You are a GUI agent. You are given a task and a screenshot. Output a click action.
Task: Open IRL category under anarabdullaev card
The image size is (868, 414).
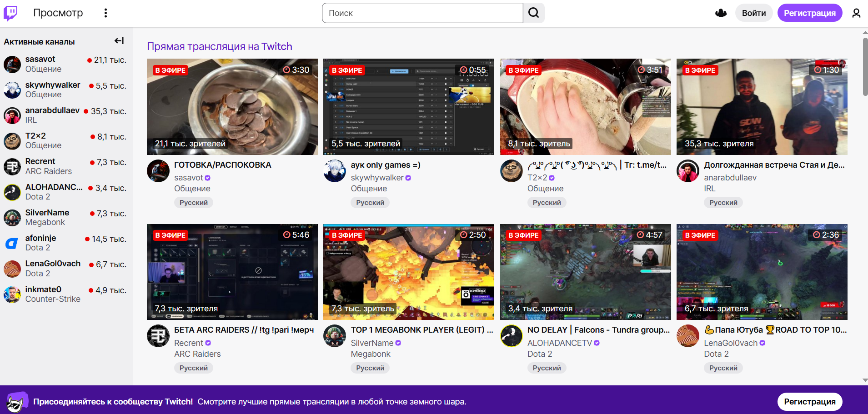pos(709,189)
